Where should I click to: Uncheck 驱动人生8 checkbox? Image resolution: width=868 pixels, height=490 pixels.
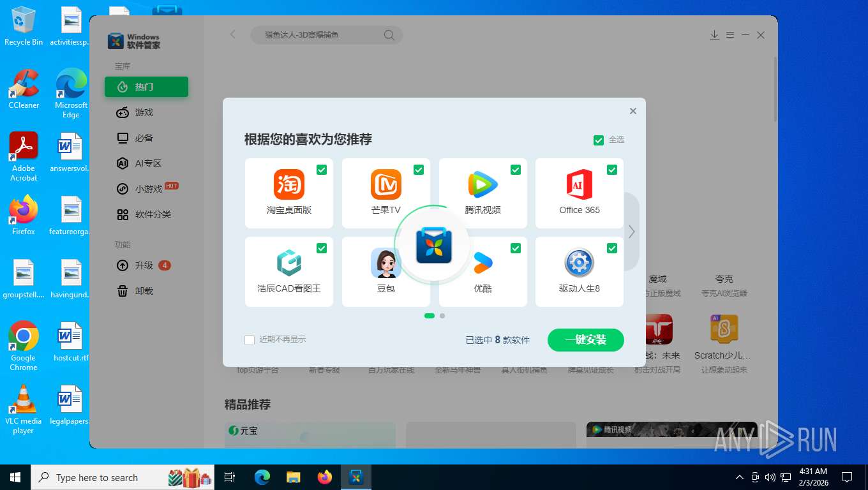pyautogui.click(x=612, y=248)
